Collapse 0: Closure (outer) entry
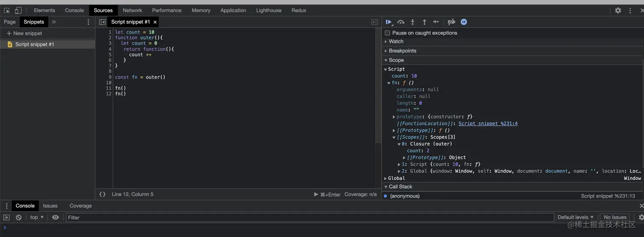Viewport: 644px width, 237px height. 399,144
